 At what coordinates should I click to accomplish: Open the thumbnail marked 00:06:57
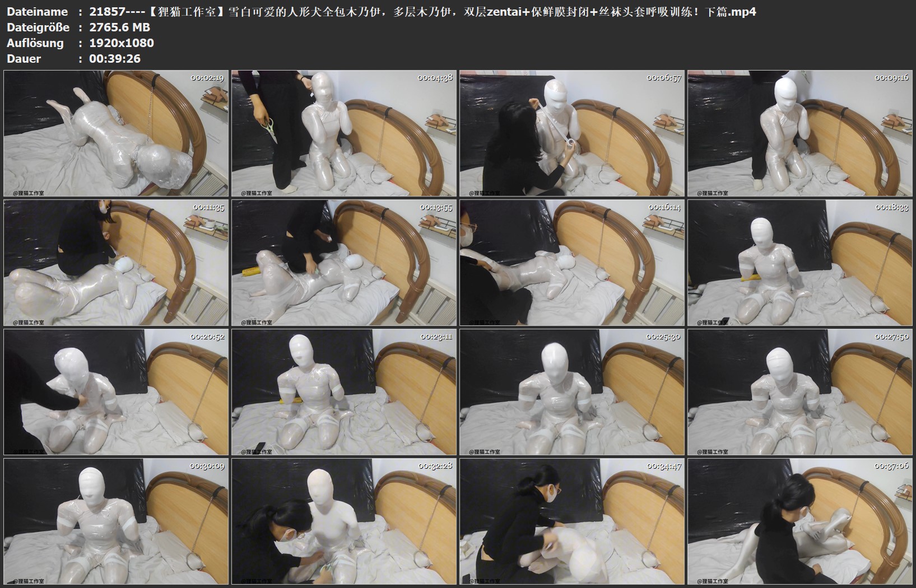coord(572,133)
